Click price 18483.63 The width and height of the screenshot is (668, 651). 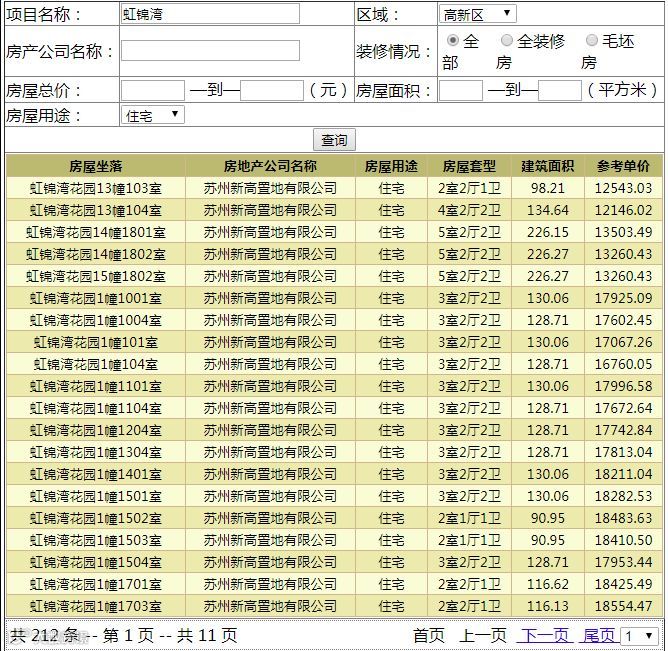(x=623, y=518)
